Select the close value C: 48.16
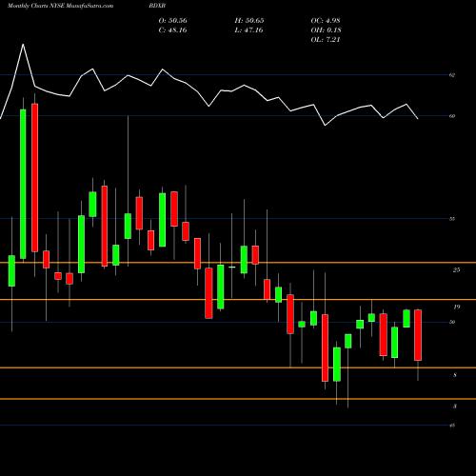Image resolution: width=476 pixels, height=476 pixels. pyautogui.click(x=172, y=30)
